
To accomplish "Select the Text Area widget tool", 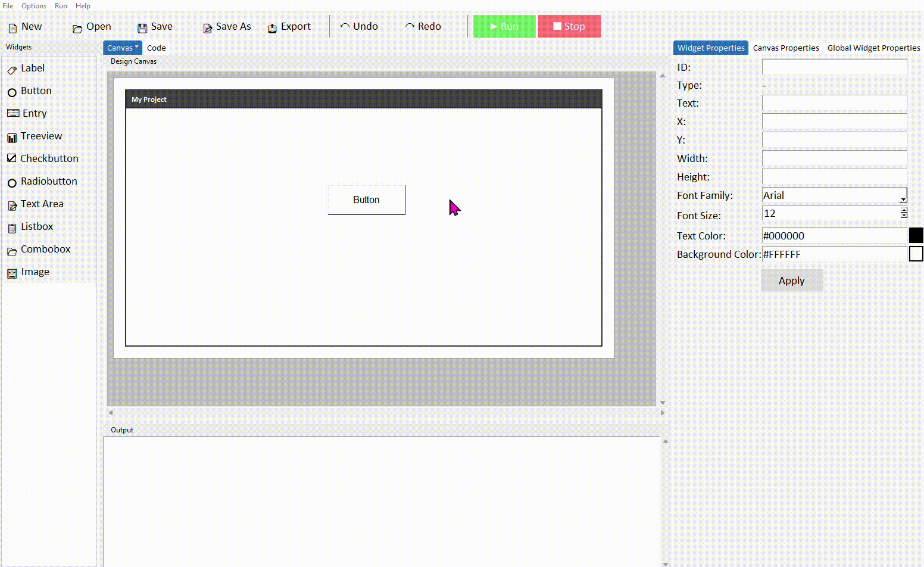I will coord(42,204).
